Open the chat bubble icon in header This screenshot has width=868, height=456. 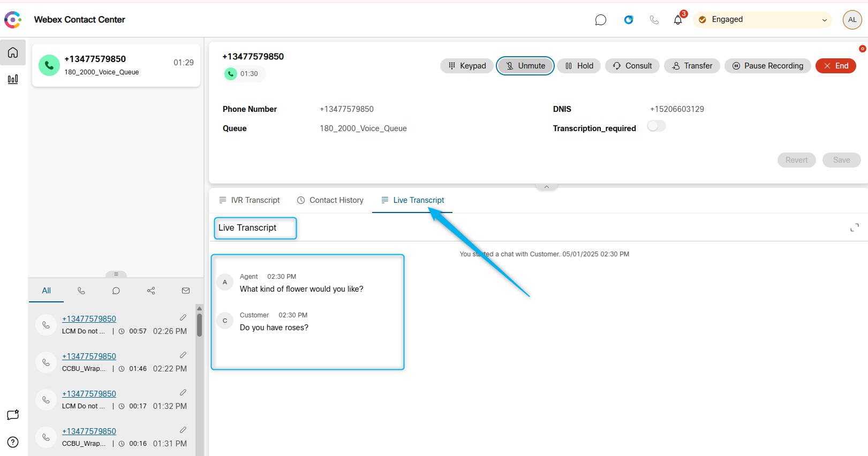pyautogui.click(x=600, y=20)
